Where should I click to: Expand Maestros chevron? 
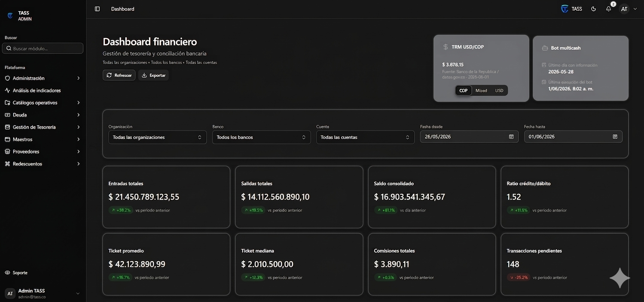pos(78,139)
